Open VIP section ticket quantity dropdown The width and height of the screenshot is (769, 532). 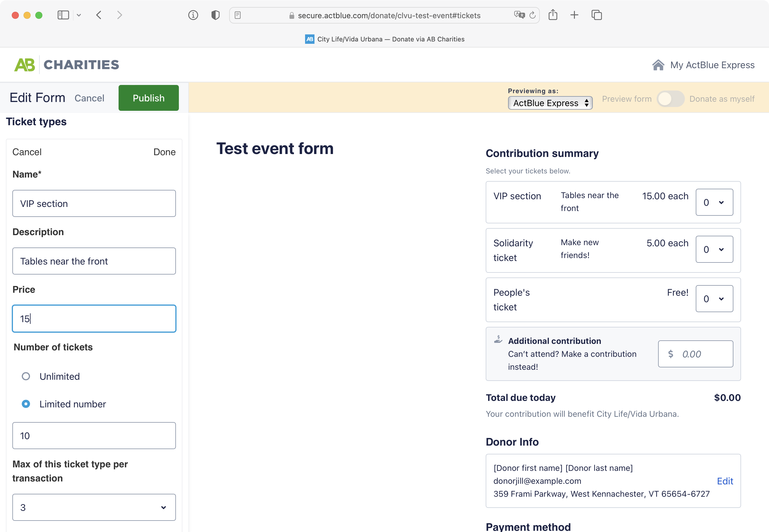714,202
